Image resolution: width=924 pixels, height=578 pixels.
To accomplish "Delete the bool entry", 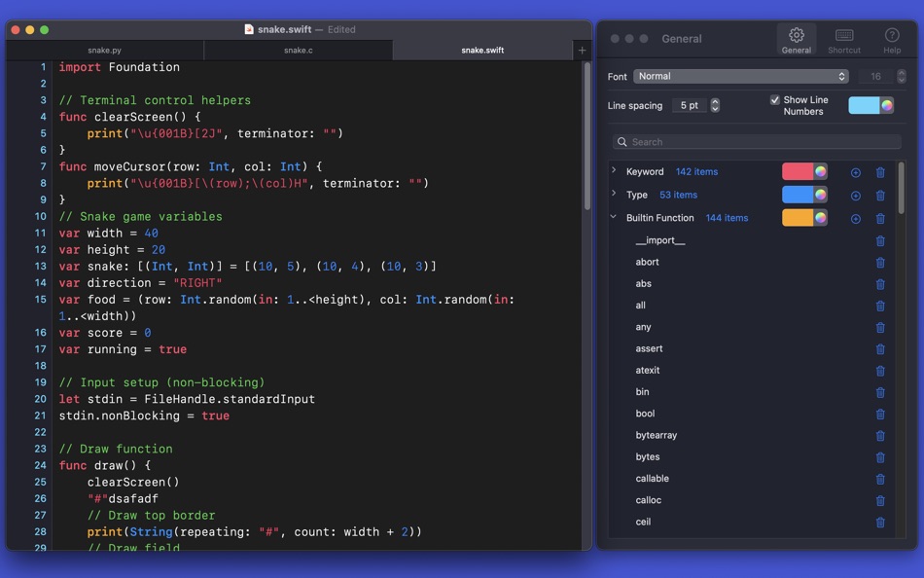I will (x=880, y=414).
